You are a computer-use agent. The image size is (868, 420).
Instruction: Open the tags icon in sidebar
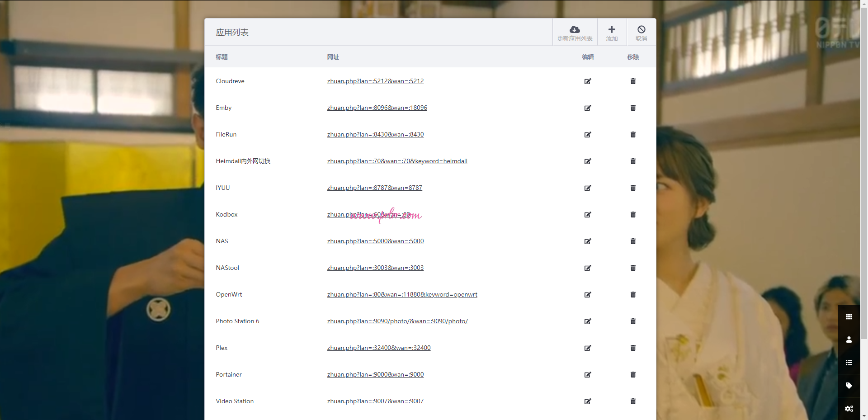[849, 386]
